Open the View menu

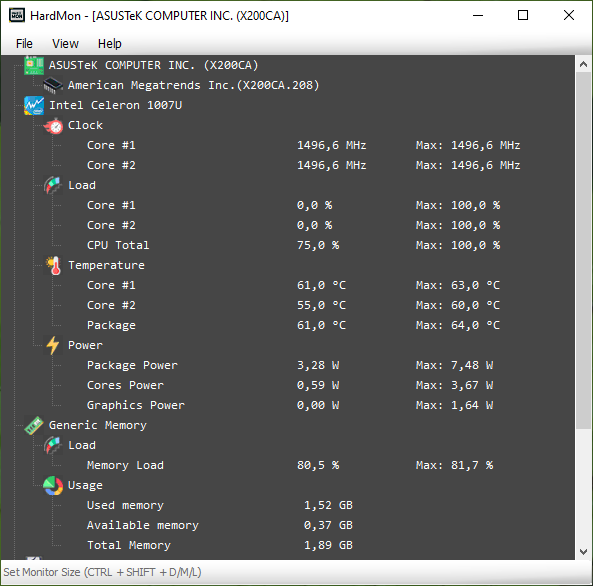65,44
